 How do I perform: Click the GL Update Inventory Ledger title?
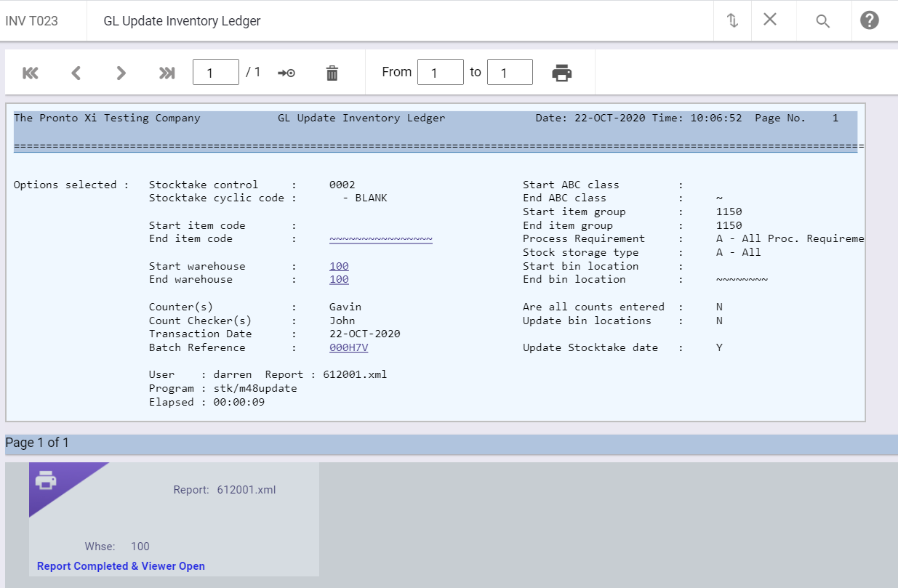(183, 21)
